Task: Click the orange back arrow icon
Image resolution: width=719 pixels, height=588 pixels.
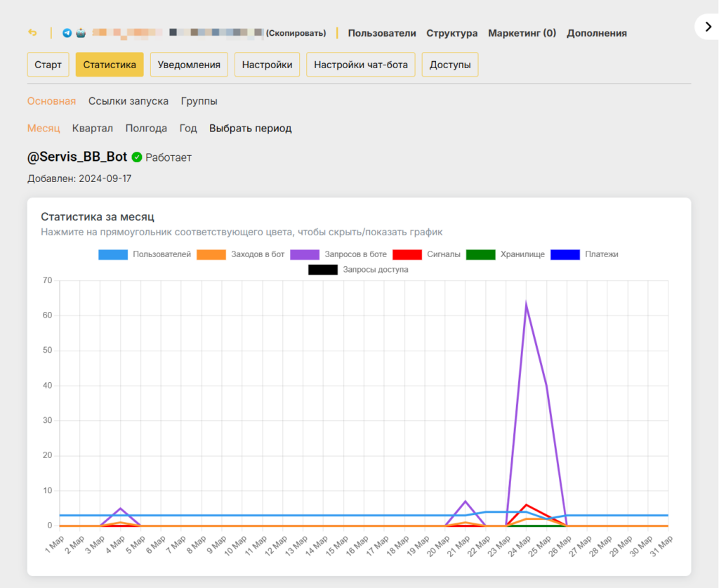Action: [x=32, y=32]
